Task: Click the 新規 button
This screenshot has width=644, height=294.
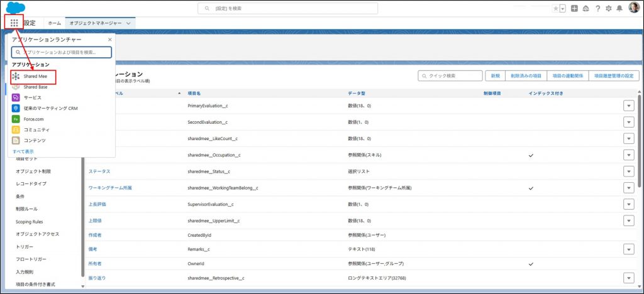Action: tap(495, 75)
